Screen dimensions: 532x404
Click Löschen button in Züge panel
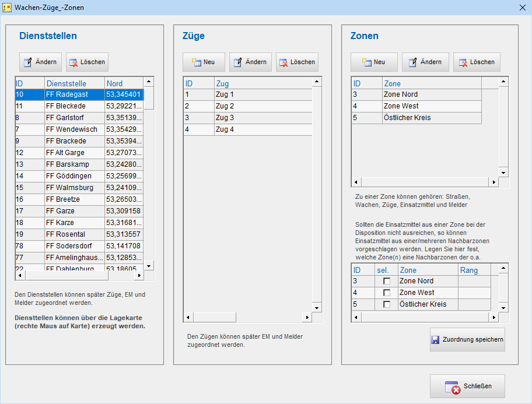pyautogui.click(x=297, y=62)
